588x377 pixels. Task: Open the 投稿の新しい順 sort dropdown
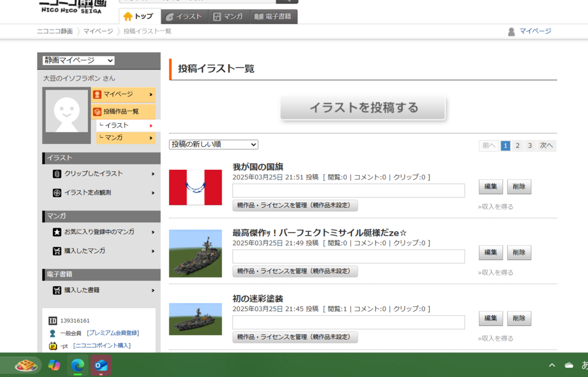214,145
